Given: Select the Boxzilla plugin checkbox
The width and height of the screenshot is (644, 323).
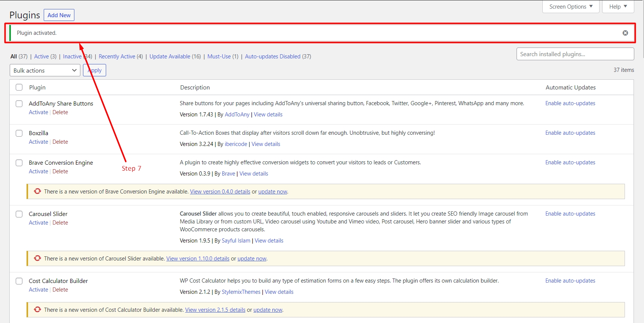Looking at the screenshot, I should 19,133.
